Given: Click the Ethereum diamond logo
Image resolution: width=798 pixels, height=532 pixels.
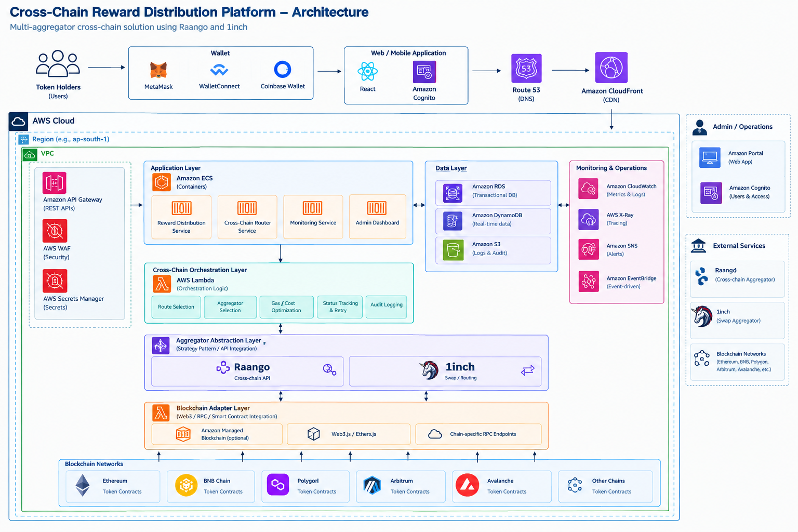Looking at the screenshot, I should click(83, 486).
